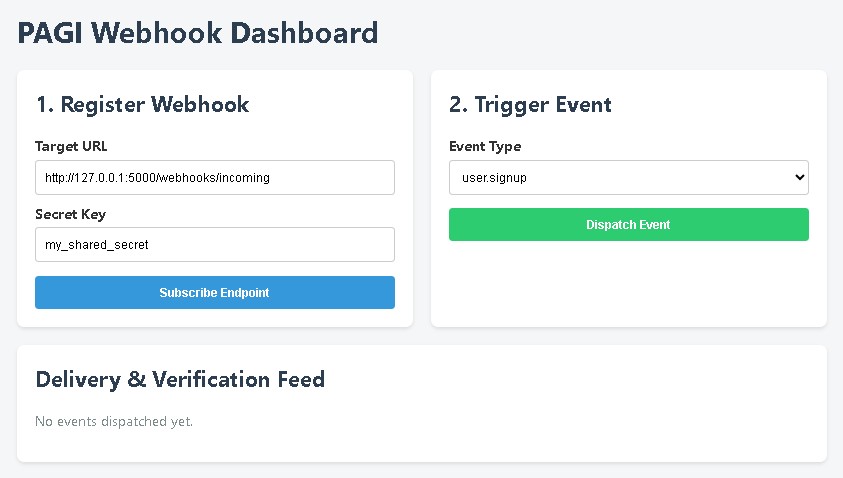Click the No events dispatched yet message
The image size is (843, 478).
114,422
